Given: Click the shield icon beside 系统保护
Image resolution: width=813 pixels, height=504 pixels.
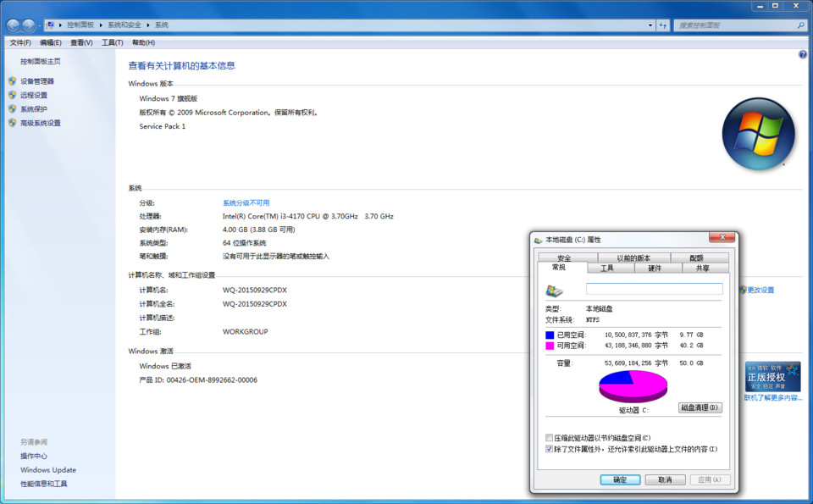Looking at the screenshot, I should (13, 109).
